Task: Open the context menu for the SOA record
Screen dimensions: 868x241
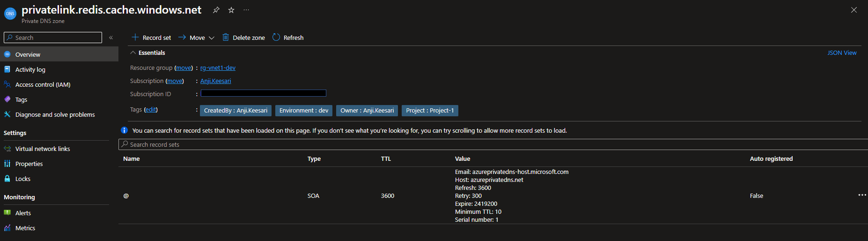Action: point(862,195)
